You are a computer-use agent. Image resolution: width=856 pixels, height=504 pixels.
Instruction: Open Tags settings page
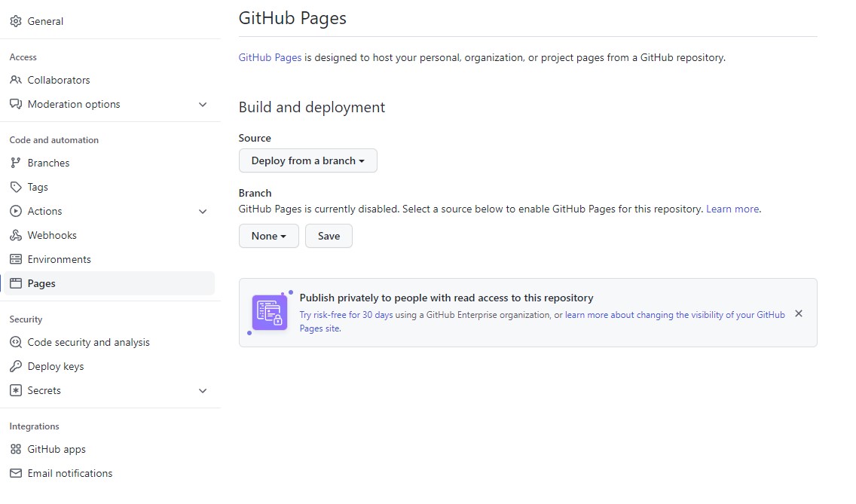[x=109, y=188]
